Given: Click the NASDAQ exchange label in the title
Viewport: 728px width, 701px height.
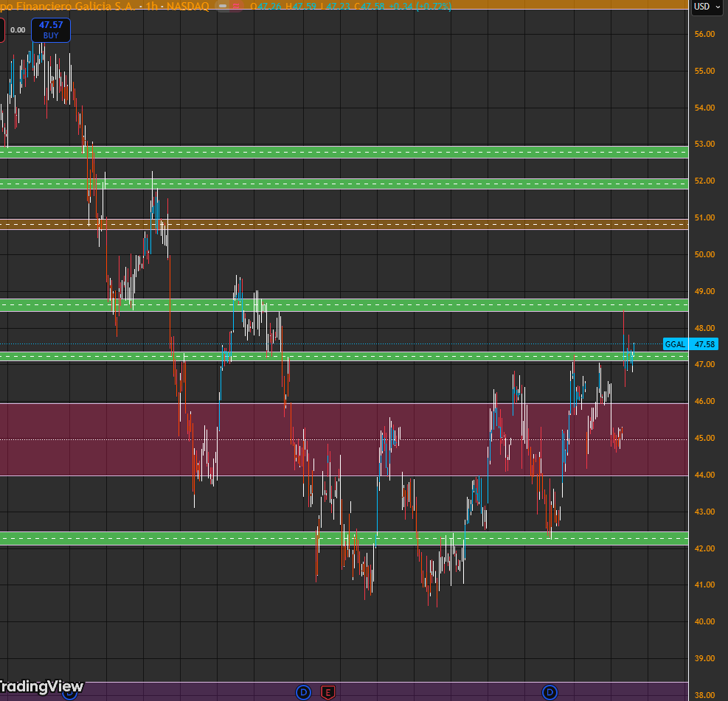Looking at the screenshot, I should (187, 7).
